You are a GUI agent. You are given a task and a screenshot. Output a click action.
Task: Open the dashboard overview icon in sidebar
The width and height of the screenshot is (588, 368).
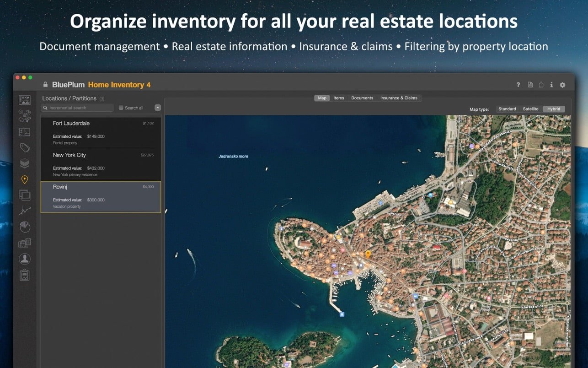pyautogui.click(x=25, y=100)
